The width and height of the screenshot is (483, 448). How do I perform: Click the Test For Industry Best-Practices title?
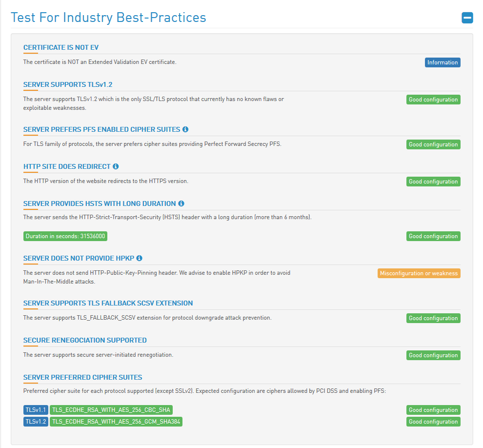(108, 18)
